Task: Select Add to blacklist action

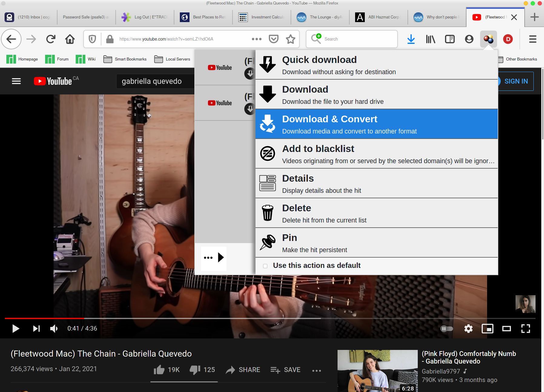Action: coord(377,154)
